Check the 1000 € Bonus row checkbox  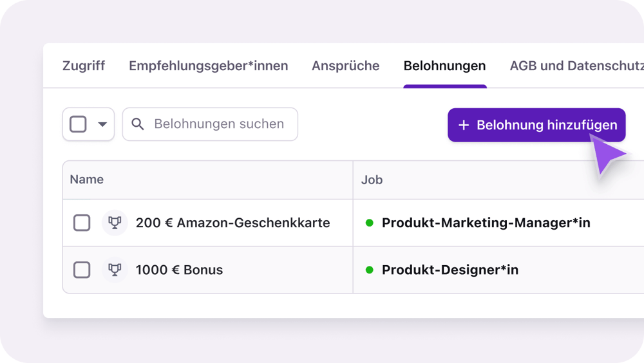(x=82, y=270)
